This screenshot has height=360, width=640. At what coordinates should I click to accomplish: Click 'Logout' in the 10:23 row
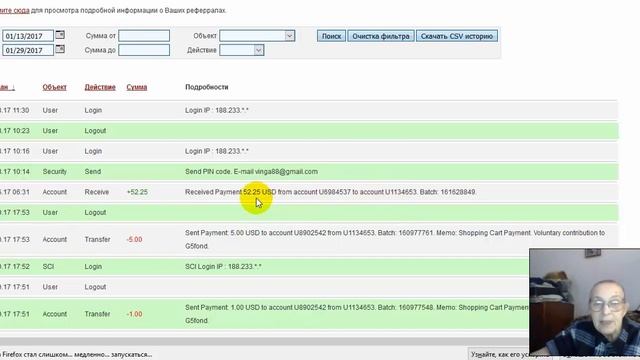pyautogui.click(x=95, y=131)
